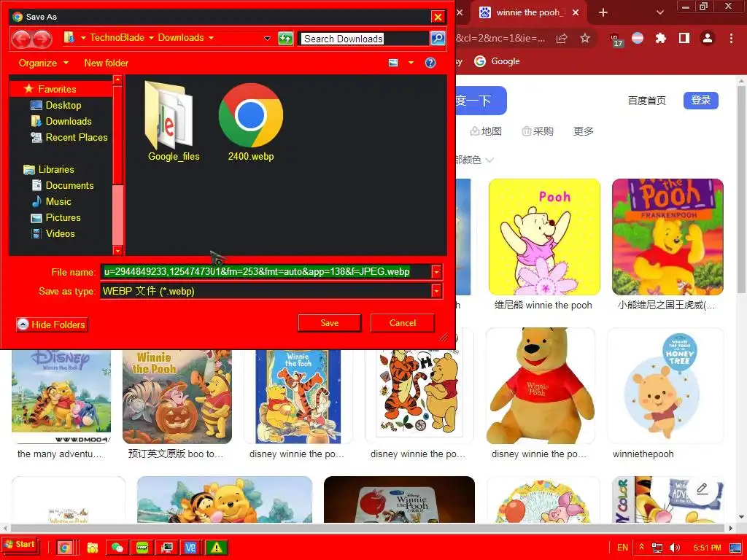
Task: Select the Google_files folder
Action: [x=174, y=122]
